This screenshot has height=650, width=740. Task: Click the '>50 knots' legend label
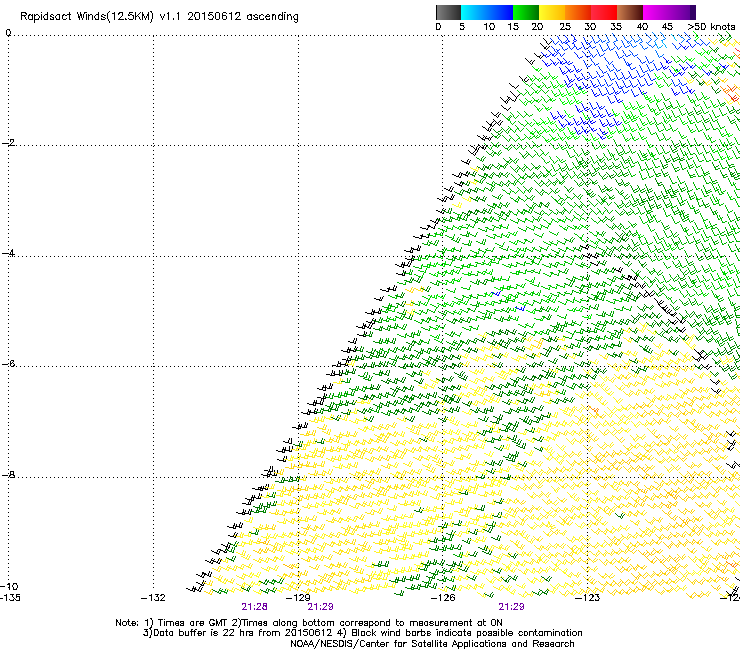[711, 27]
